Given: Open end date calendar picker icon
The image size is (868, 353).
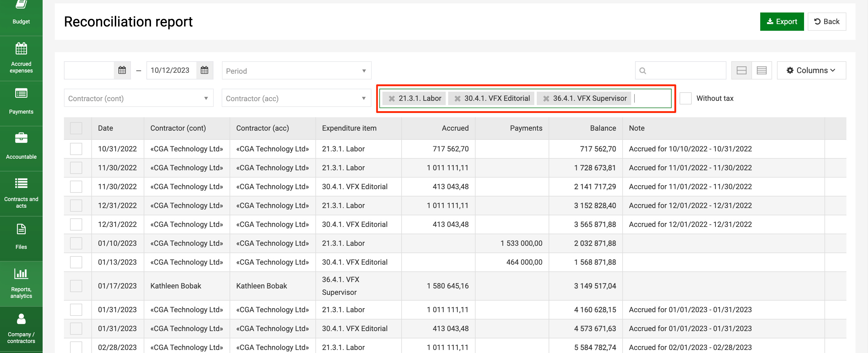Looking at the screenshot, I should 205,70.
